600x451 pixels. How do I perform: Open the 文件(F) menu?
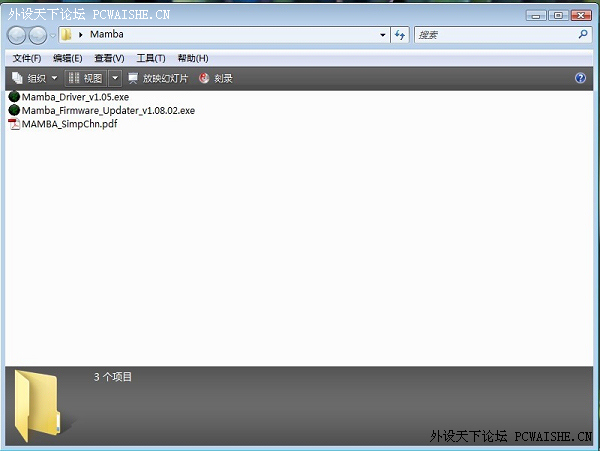click(x=26, y=58)
